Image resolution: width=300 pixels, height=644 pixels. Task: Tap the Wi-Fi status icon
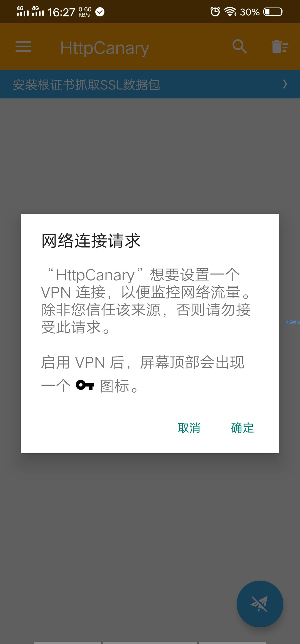click(x=230, y=12)
